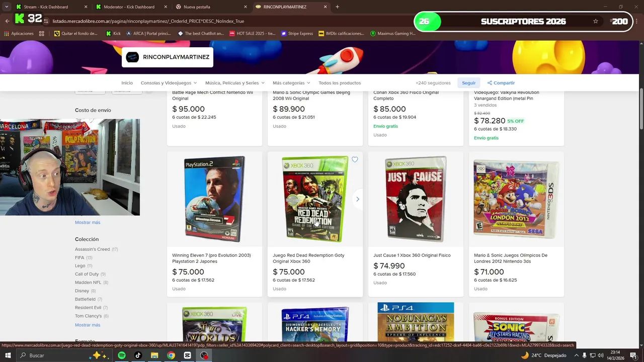The width and height of the screenshot is (644, 362).
Task: Open the Maximus Gaming bookmark
Action: click(x=393, y=34)
